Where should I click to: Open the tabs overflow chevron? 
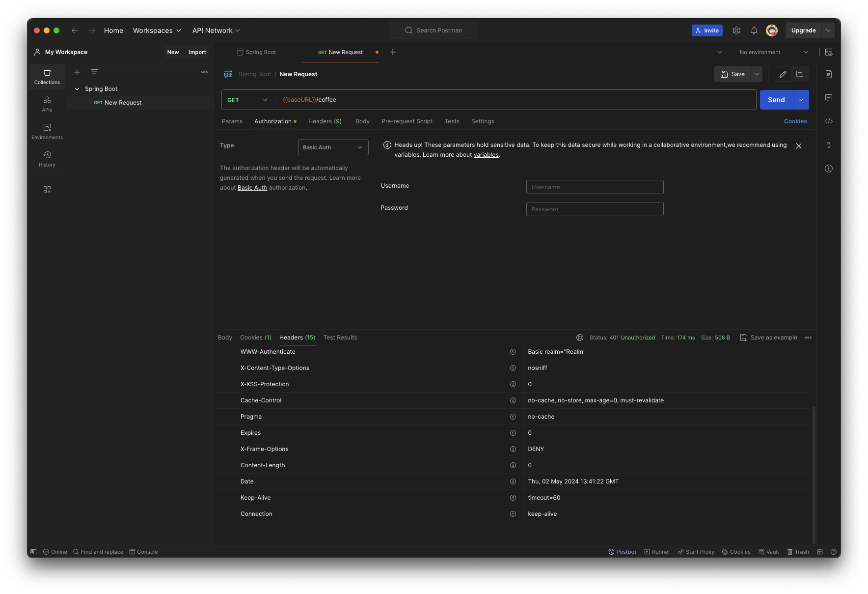pos(720,52)
